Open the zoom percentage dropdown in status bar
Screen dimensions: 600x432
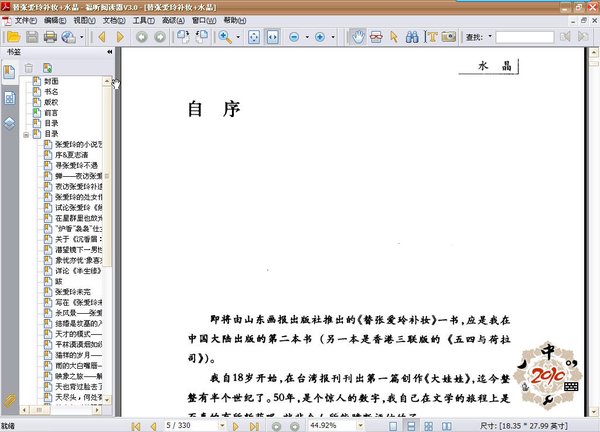[x=363, y=425]
